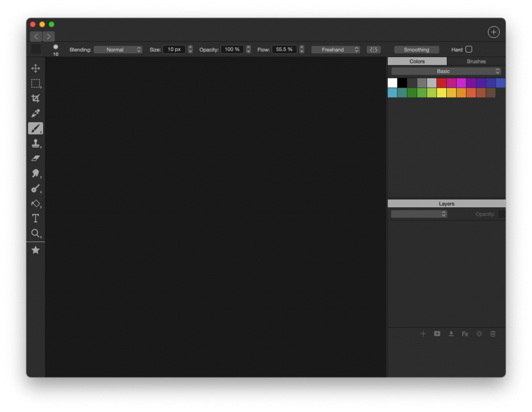Click the import layer download icon
Image resolution: width=532 pixels, height=412 pixels.
451,334
